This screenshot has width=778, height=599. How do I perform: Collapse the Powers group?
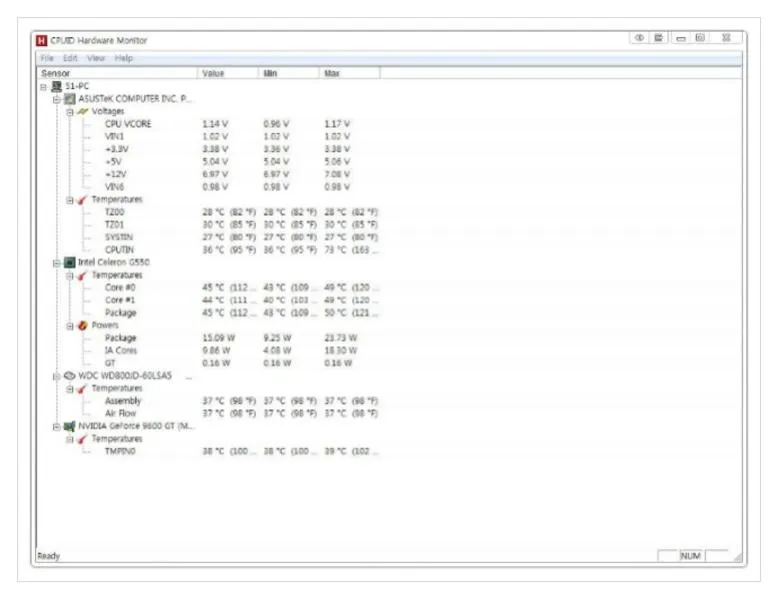pyautogui.click(x=70, y=326)
